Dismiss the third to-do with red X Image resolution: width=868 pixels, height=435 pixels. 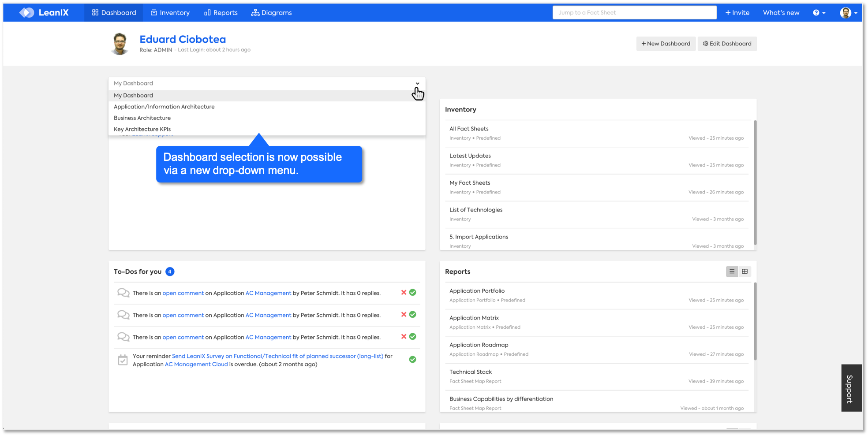coord(404,337)
